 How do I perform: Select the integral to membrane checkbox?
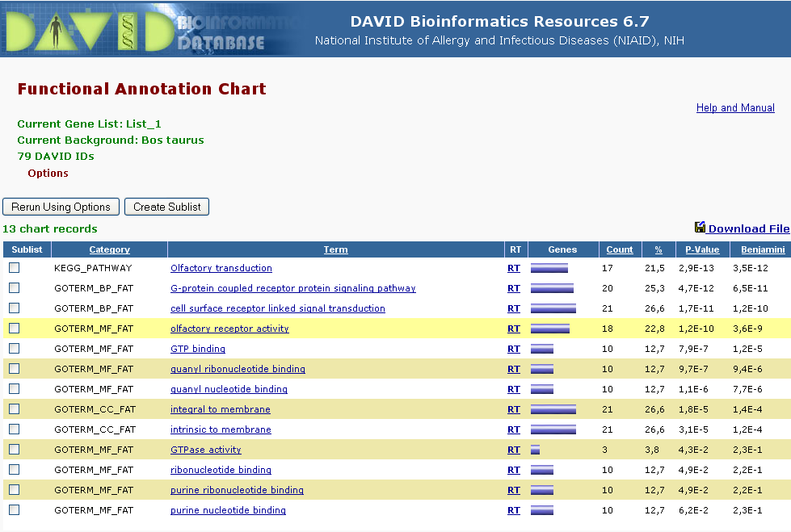coord(14,409)
